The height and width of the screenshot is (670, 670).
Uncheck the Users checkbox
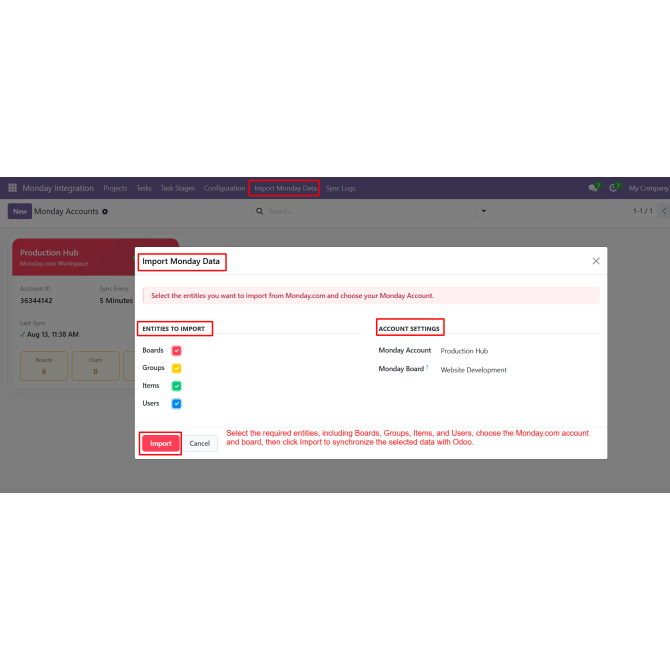coord(176,404)
